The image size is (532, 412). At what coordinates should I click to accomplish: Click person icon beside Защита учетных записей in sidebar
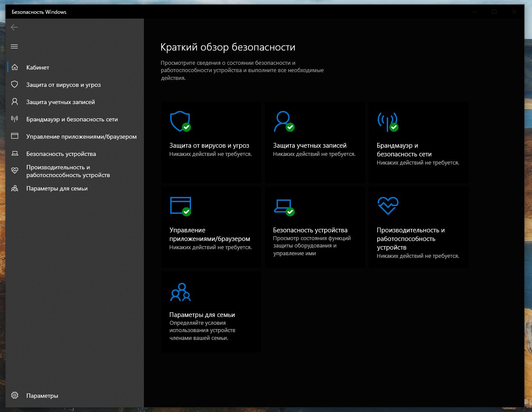pyautogui.click(x=15, y=102)
